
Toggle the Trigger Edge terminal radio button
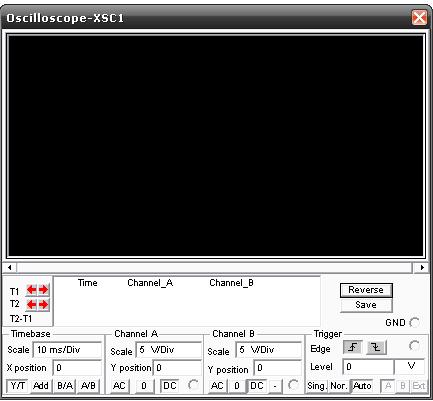click(x=414, y=346)
